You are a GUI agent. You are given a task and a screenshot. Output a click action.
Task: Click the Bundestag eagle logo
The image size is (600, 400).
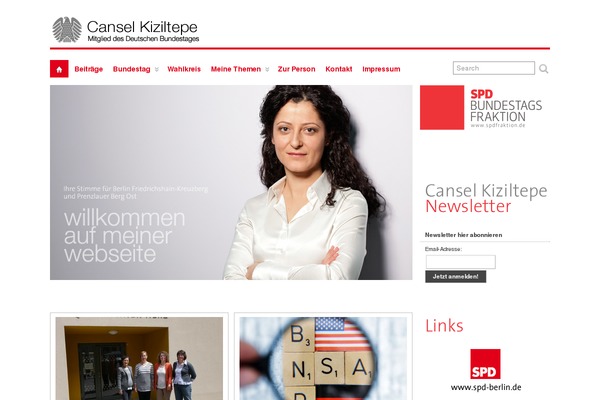67,29
